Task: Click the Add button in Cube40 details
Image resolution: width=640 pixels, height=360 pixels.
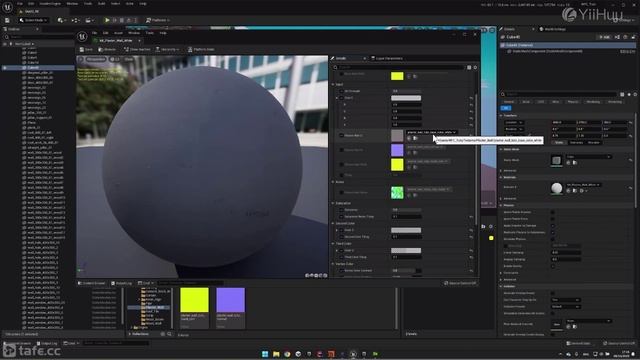Action: point(604,37)
